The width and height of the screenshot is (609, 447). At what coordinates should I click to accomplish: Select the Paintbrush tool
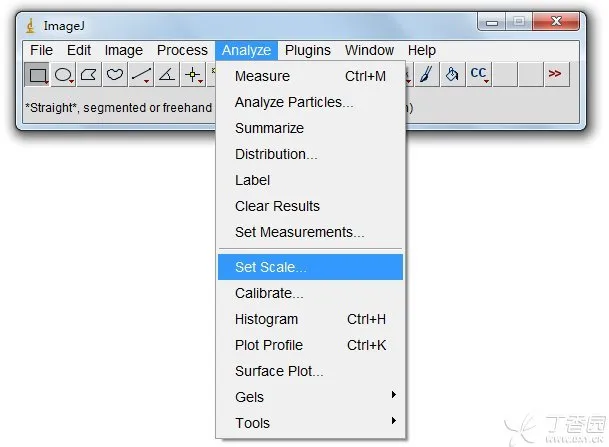pyautogui.click(x=426, y=74)
